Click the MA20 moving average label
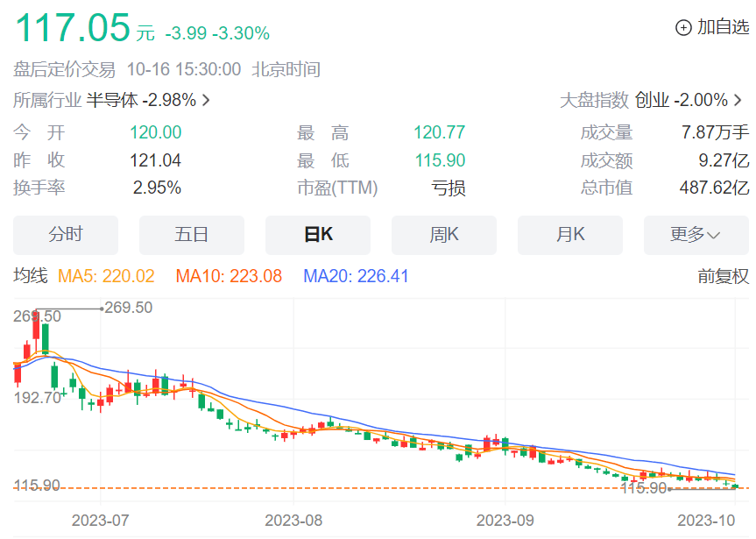 (356, 276)
